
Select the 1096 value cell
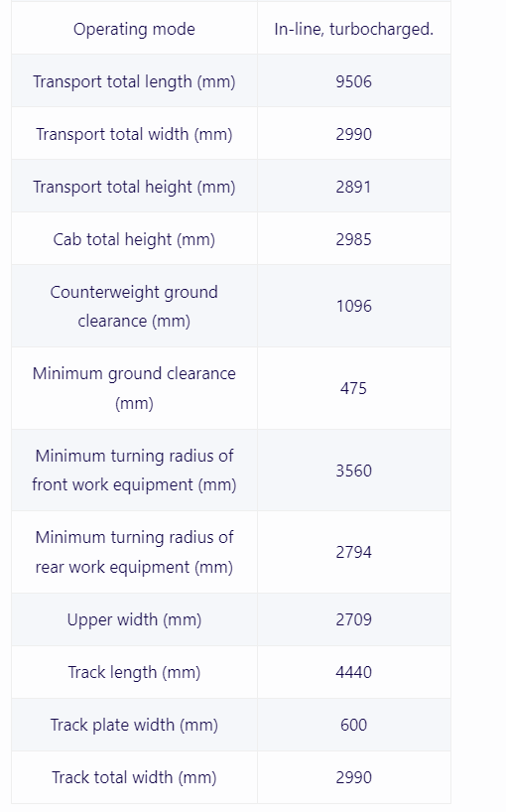(354, 306)
